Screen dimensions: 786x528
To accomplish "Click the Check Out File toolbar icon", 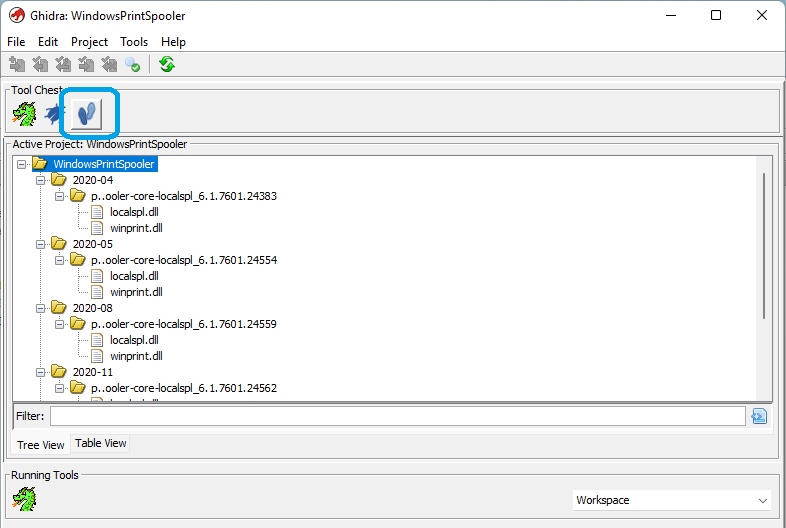I will (x=40, y=65).
